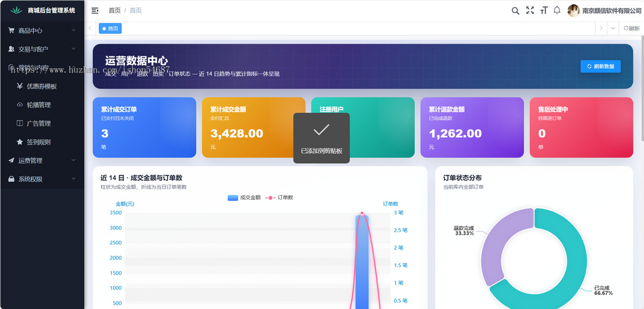Click the yen icon beside 优惠券模板
644x309 pixels.
(20, 86)
